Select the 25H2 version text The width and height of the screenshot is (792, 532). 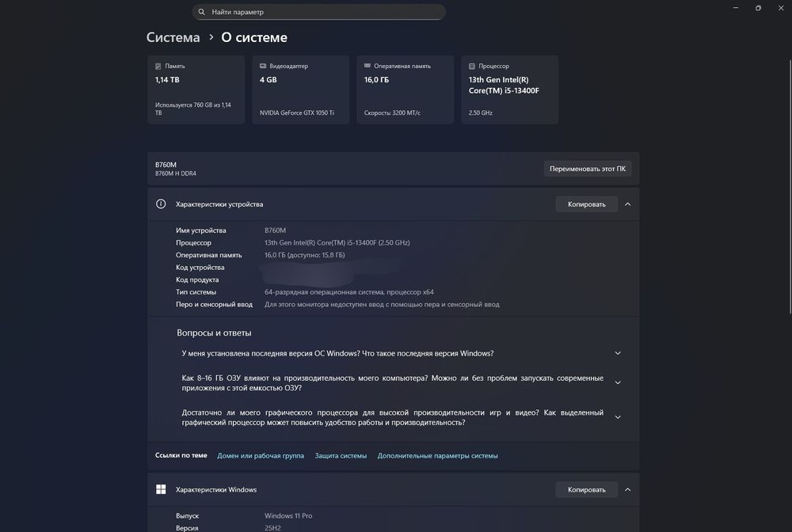pyautogui.click(x=272, y=528)
